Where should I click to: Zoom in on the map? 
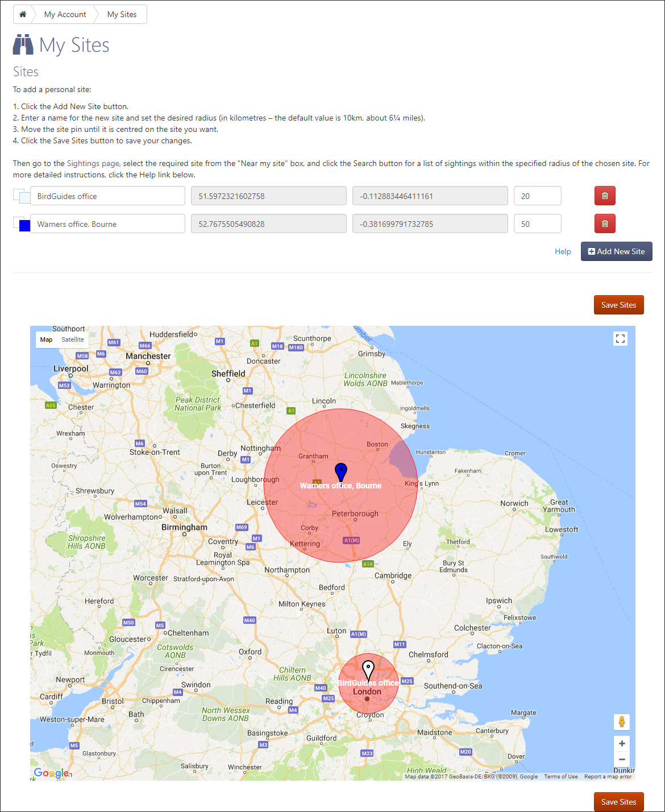tap(622, 743)
